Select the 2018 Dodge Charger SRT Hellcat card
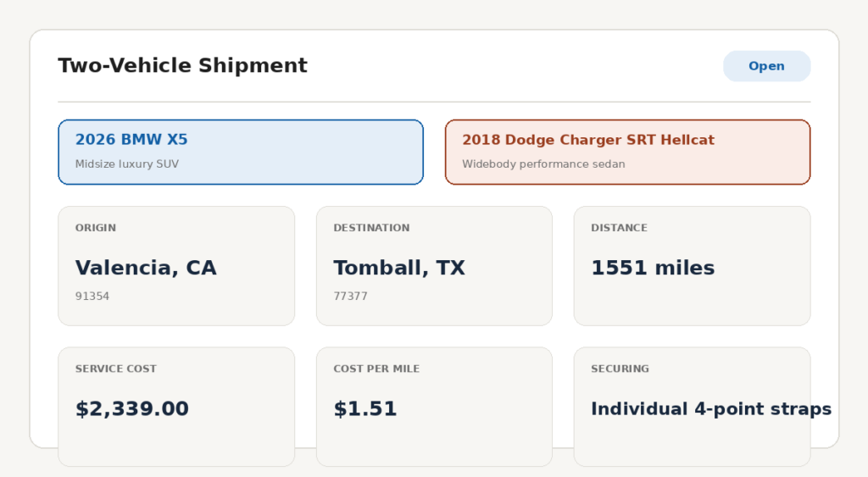This screenshot has width=868, height=477. point(628,153)
